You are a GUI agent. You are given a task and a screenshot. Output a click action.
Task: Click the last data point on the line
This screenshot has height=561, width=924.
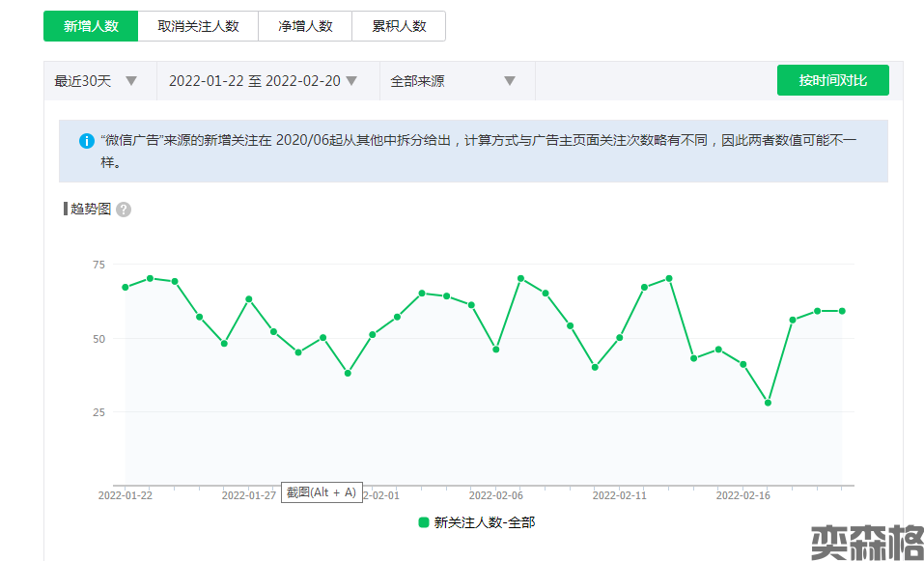pyautogui.click(x=842, y=311)
